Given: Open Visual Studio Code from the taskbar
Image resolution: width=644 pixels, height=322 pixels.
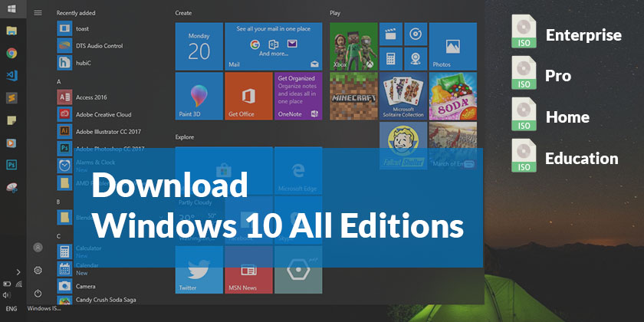Looking at the screenshot, I should point(11,76).
